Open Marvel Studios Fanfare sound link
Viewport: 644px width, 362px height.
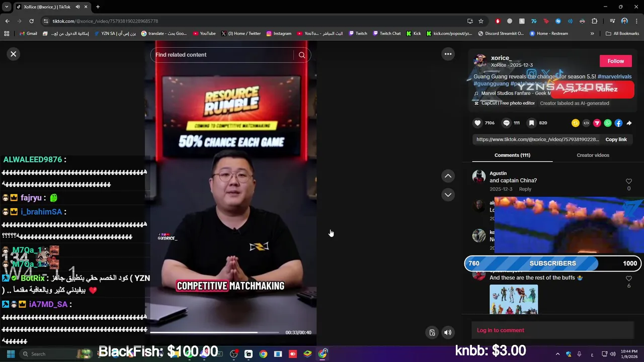point(513,94)
